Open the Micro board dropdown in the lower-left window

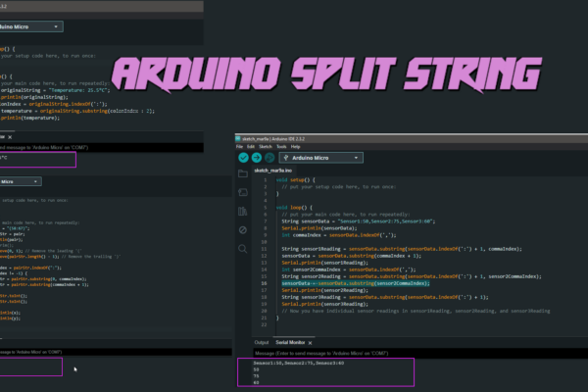point(21,181)
